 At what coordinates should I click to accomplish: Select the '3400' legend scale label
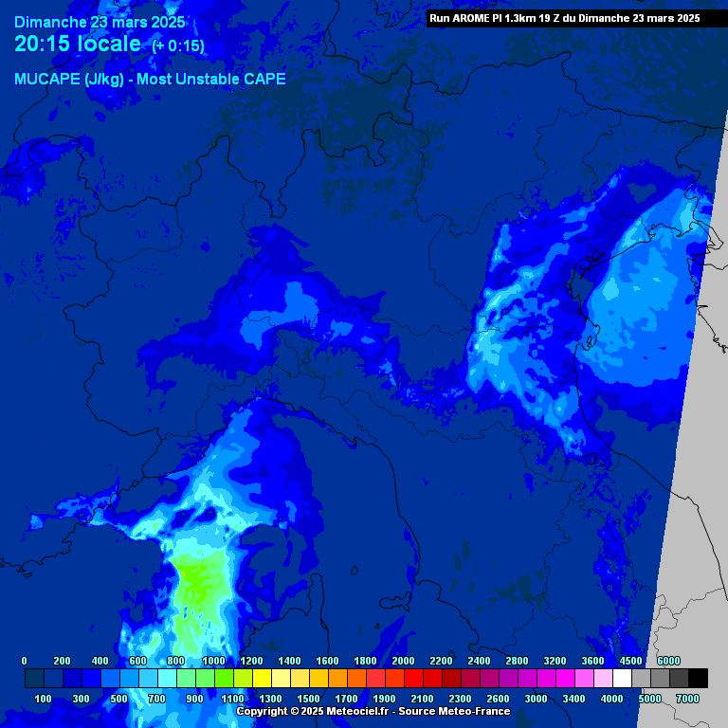[x=573, y=699]
